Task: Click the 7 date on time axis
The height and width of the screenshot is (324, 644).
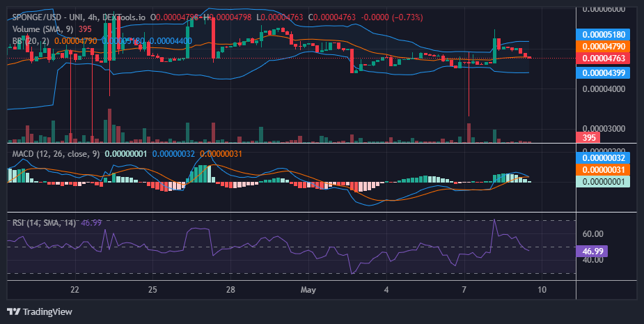Action: coord(464,290)
